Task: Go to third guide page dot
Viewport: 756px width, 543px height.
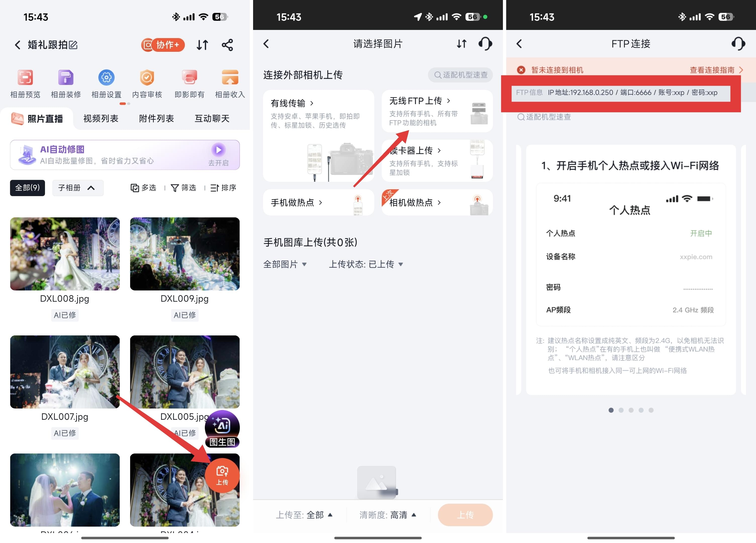Action: tap(631, 410)
